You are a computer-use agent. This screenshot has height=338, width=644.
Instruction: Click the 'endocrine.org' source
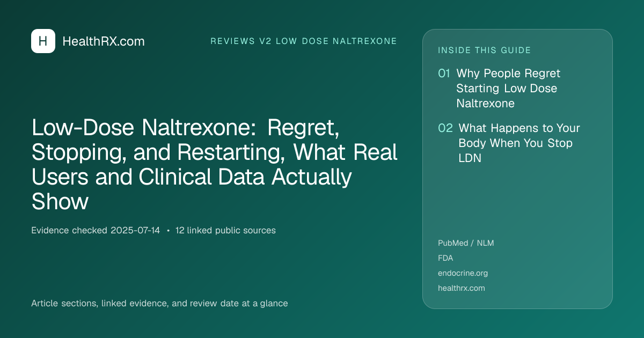[463, 273]
